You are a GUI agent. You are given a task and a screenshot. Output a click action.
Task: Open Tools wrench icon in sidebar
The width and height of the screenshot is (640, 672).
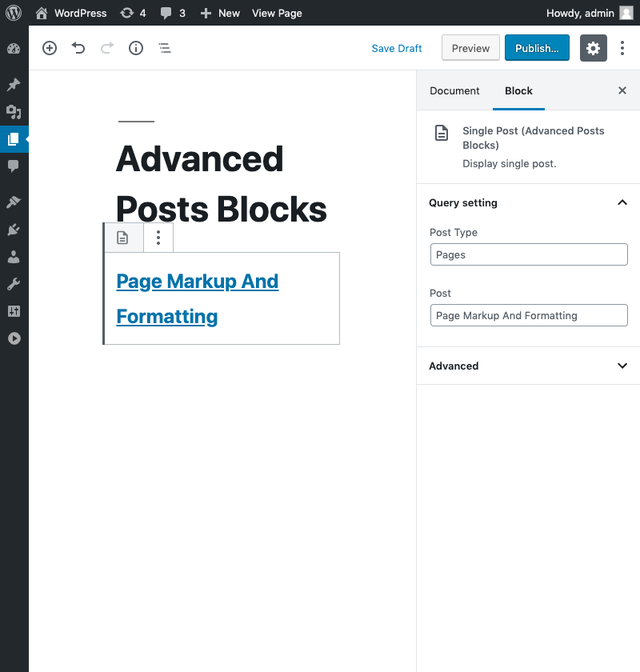click(x=14, y=284)
